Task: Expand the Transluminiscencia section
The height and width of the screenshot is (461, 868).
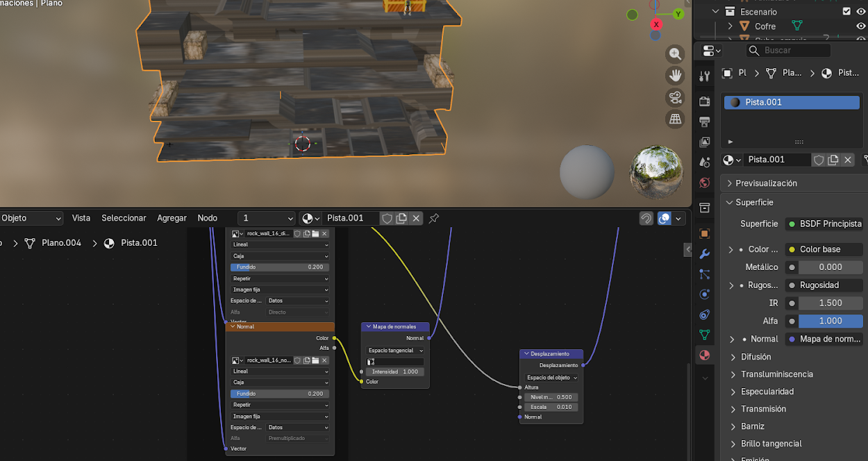Action: [x=731, y=374]
